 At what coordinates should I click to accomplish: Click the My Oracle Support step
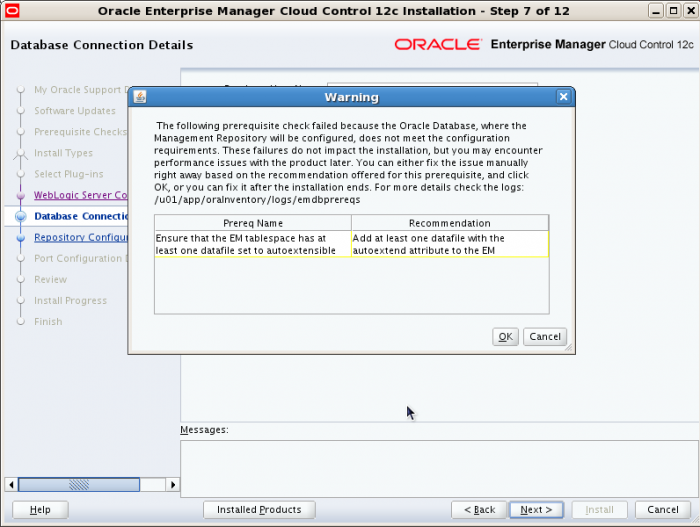click(81, 90)
